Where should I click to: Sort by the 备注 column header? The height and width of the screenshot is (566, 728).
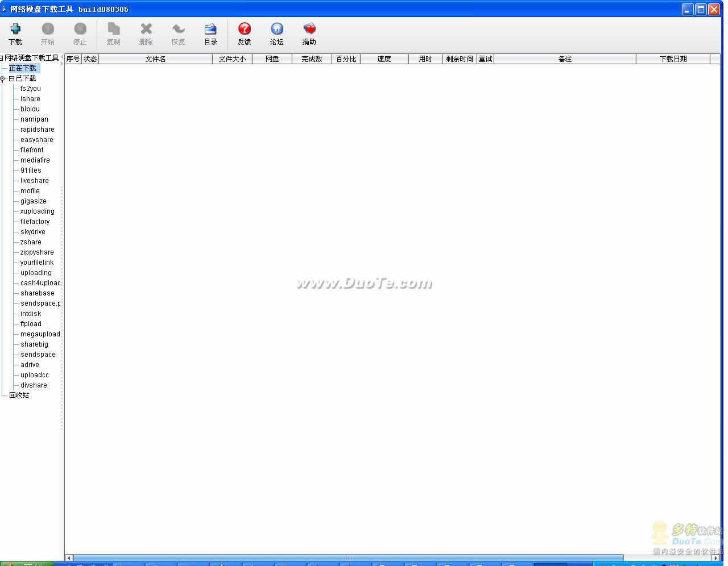[565, 59]
